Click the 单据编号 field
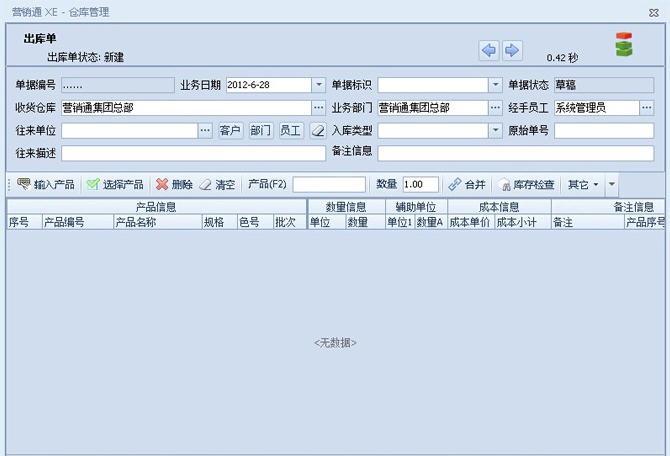 click(x=118, y=85)
